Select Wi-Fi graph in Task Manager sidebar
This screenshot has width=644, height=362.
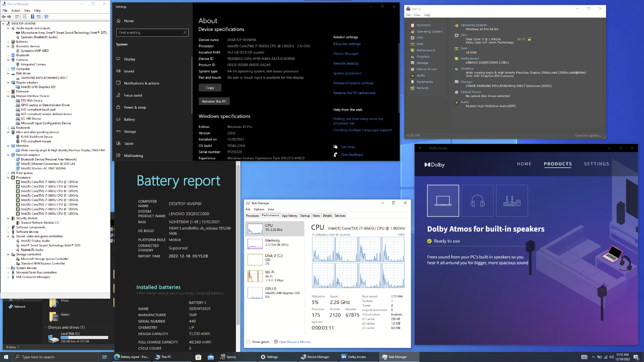tap(275, 276)
